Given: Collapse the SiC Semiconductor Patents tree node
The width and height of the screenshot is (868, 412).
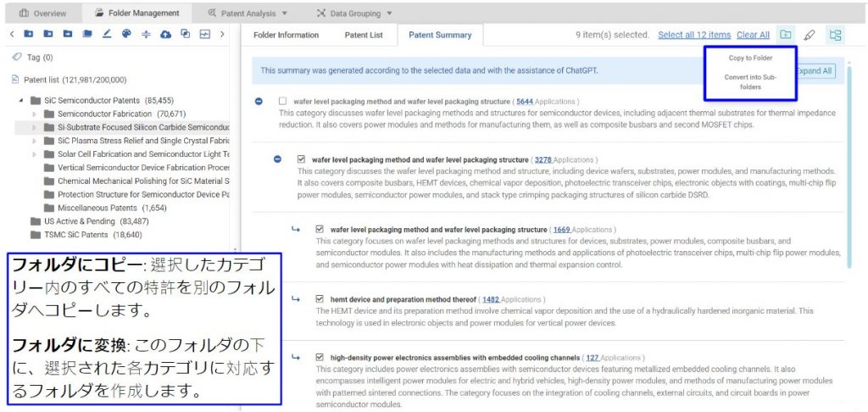Looking at the screenshot, I should coord(21,101).
